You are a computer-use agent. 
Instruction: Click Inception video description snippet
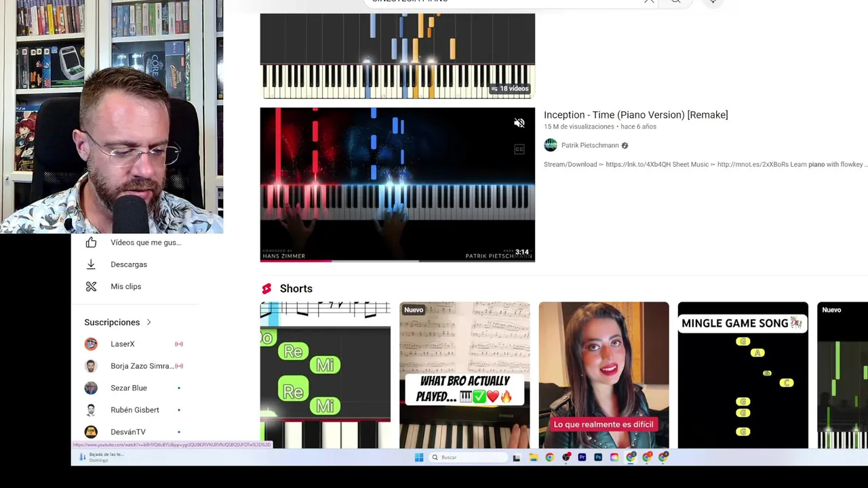point(705,165)
